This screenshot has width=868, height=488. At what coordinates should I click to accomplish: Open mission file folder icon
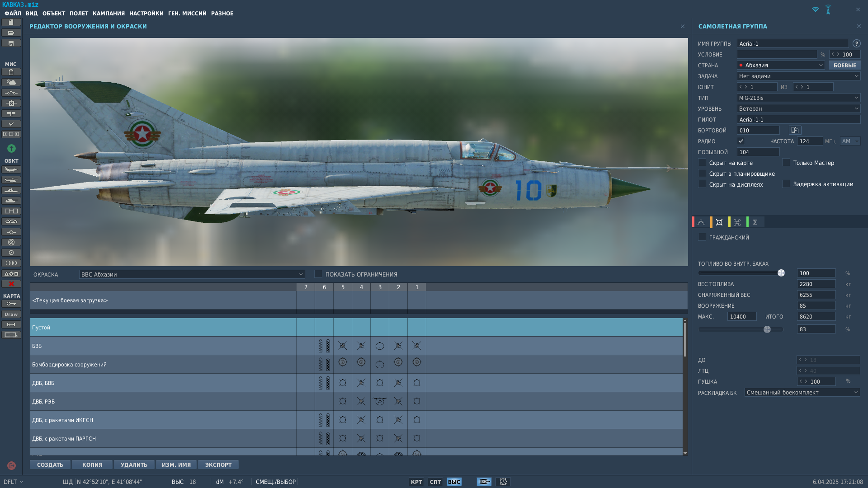pyautogui.click(x=11, y=33)
